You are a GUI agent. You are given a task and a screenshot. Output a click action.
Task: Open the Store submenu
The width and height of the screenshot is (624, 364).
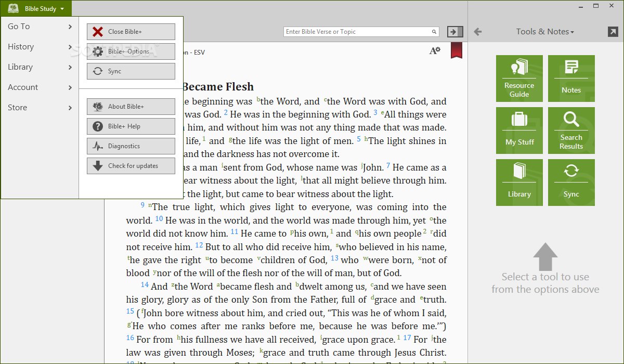(x=40, y=108)
